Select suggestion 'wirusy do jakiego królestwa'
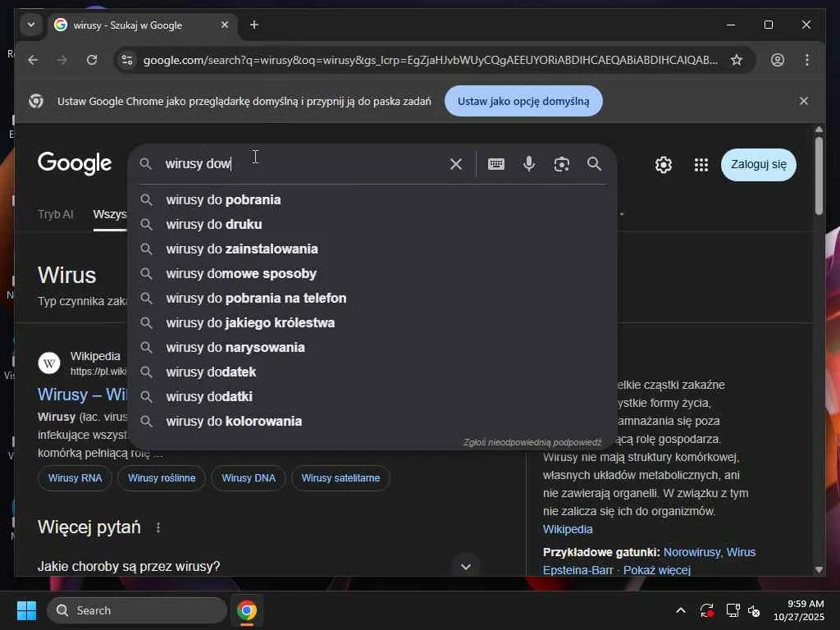Image resolution: width=840 pixels, height=630 pixels. pyautogui.click(x=372, y=323)
